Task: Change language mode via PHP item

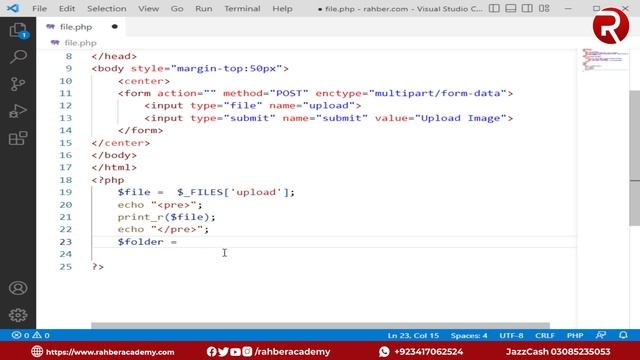Action: (575, 336)
